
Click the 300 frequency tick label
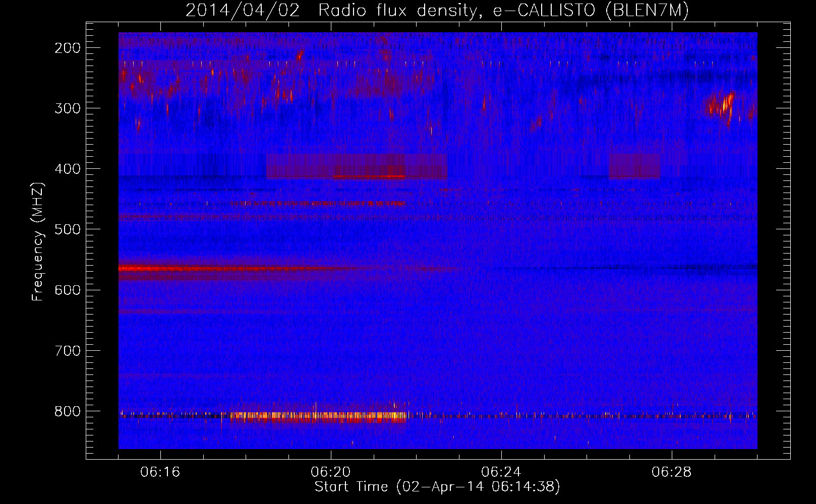tap(68, 108)
